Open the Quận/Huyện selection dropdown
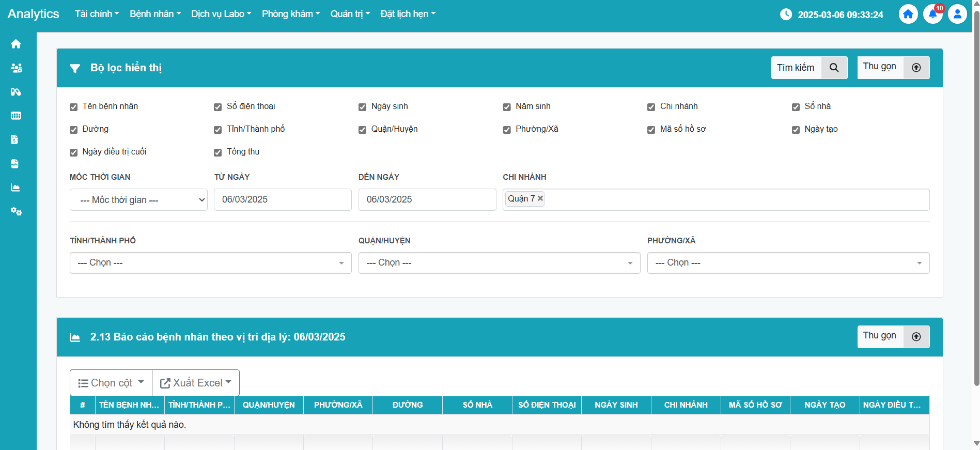The height and width of the screenshot is (450, 980). (x=499, y=263)
